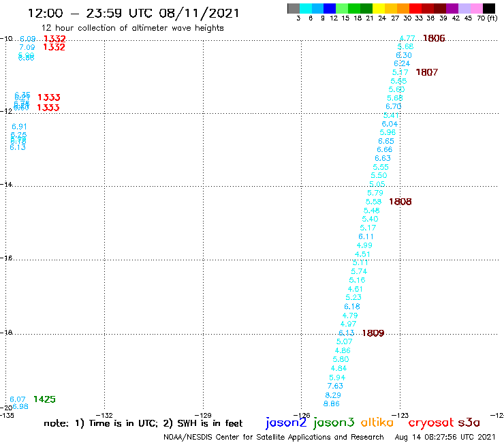Click the wave height value '8.86'
Viewport: 504px width, 443px height.
point(332,403)
